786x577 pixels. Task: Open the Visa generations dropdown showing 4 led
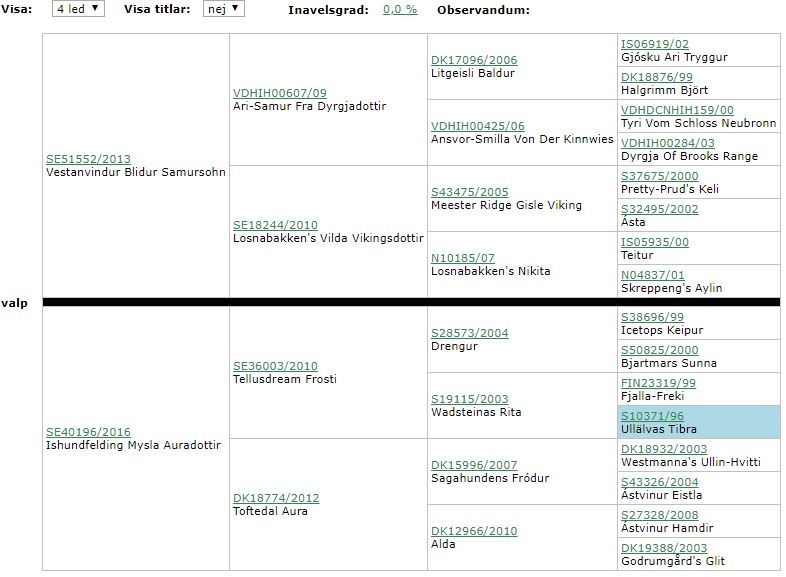tap(77, 9)
